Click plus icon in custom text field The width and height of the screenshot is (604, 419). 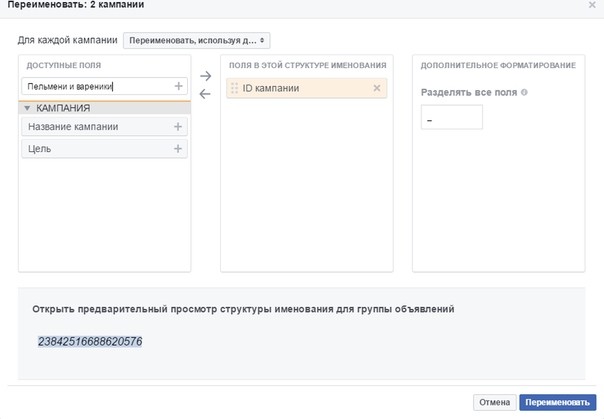click(178, 86)
